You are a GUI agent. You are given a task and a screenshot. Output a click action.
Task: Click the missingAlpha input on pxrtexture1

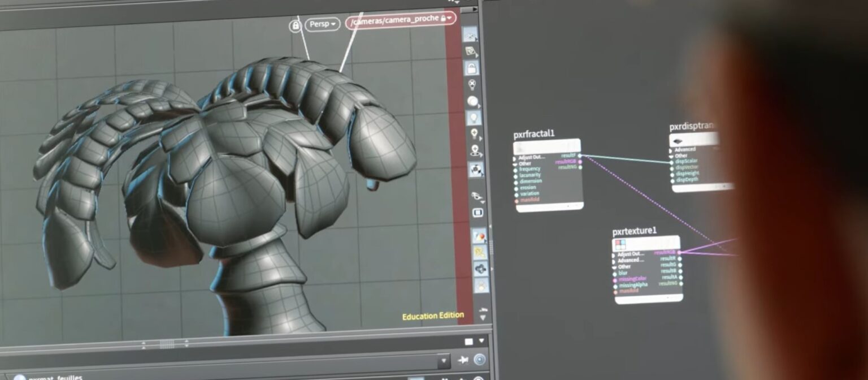[x=615, y=286]
